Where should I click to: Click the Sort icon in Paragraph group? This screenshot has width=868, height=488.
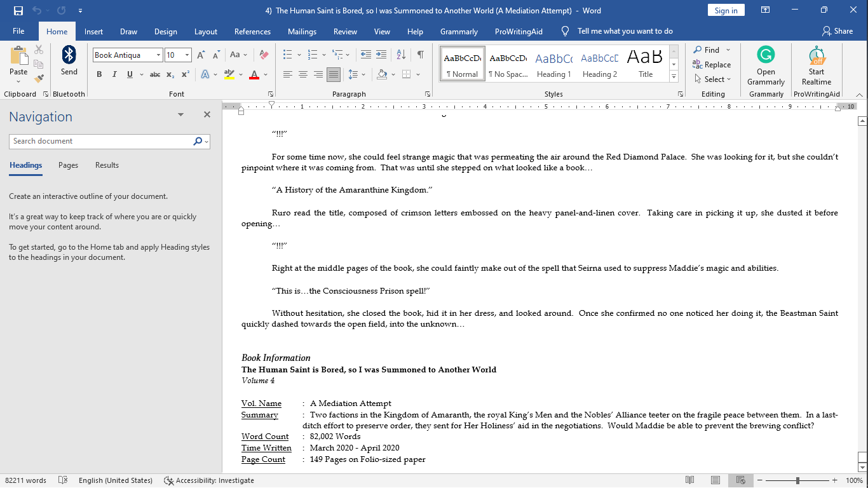(x=401, y=55)
